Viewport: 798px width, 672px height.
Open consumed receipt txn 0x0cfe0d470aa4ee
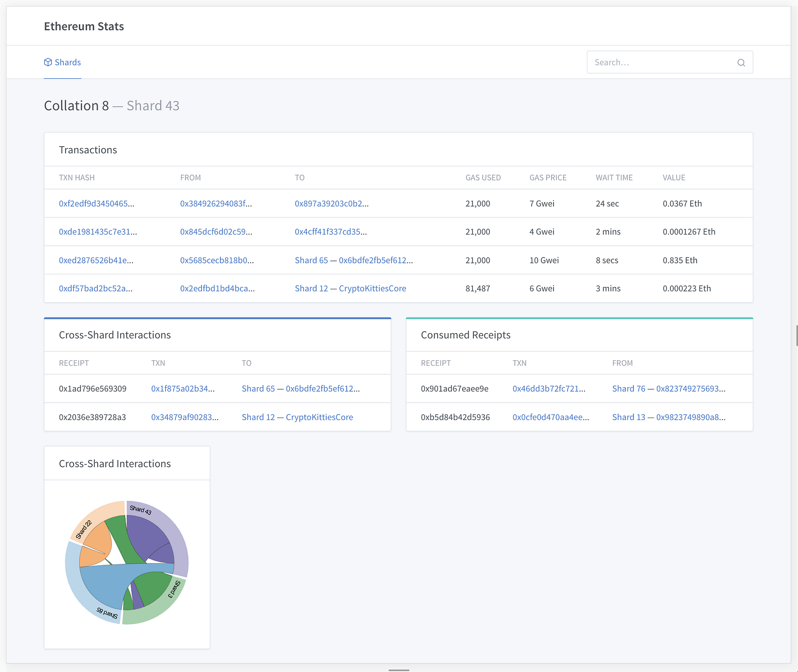coord(551,417)
